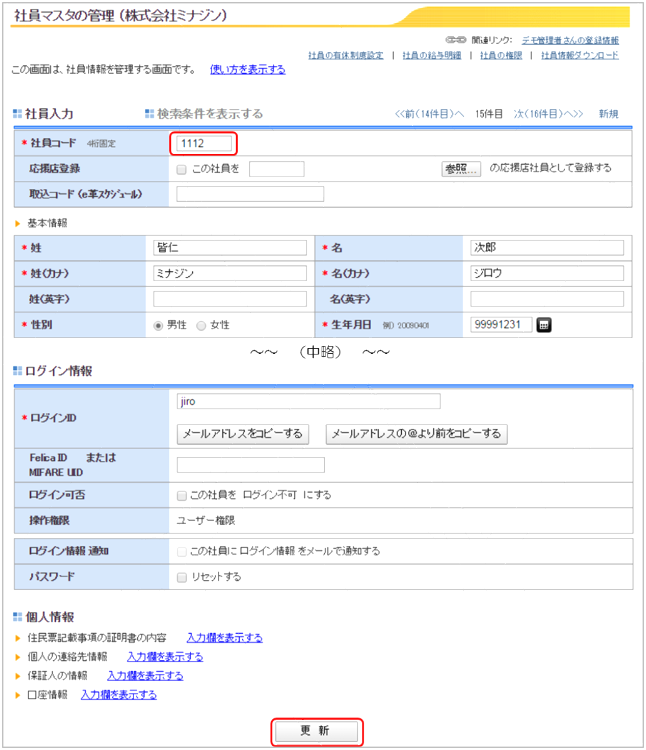Click the empty 名(英字) input field
The image size is (646, 750).
tap(547, 299)
